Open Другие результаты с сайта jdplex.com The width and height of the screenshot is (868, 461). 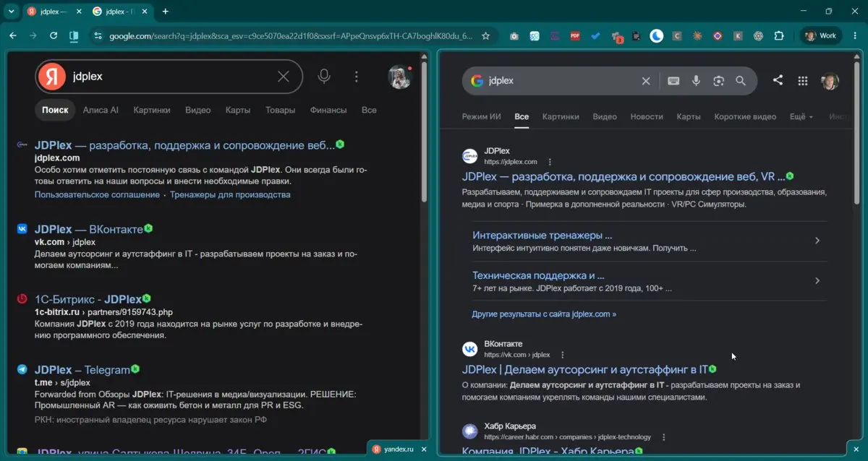point(544,314)
